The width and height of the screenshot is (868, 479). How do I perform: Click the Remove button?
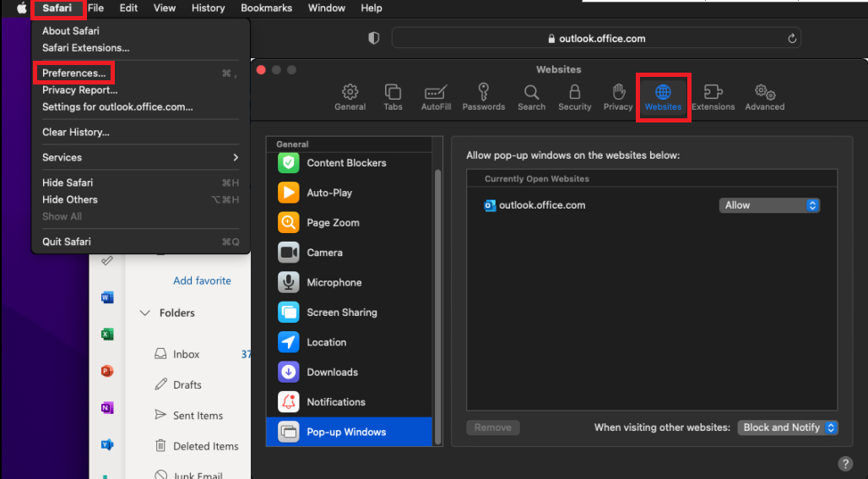coord(493,427)
